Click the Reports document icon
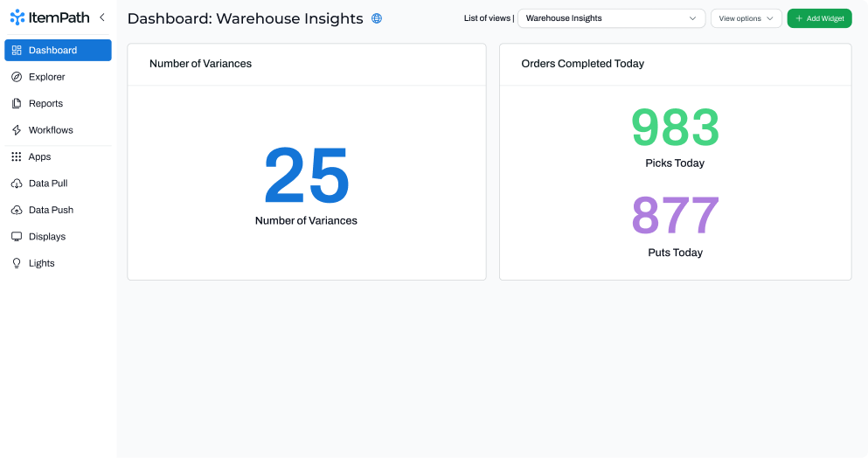This screenshot has width=868, height=458. click(x=17, y=103)
